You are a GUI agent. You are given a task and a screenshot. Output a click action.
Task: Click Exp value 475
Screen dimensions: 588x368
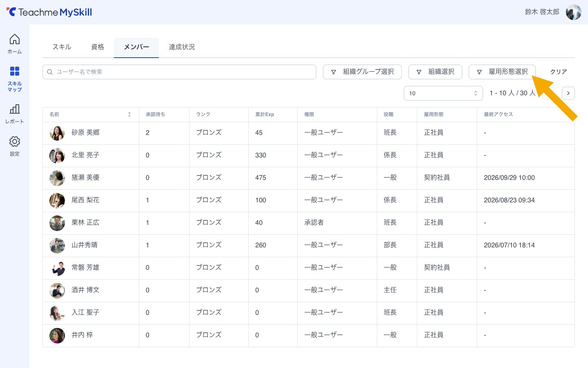pos(261,178)
